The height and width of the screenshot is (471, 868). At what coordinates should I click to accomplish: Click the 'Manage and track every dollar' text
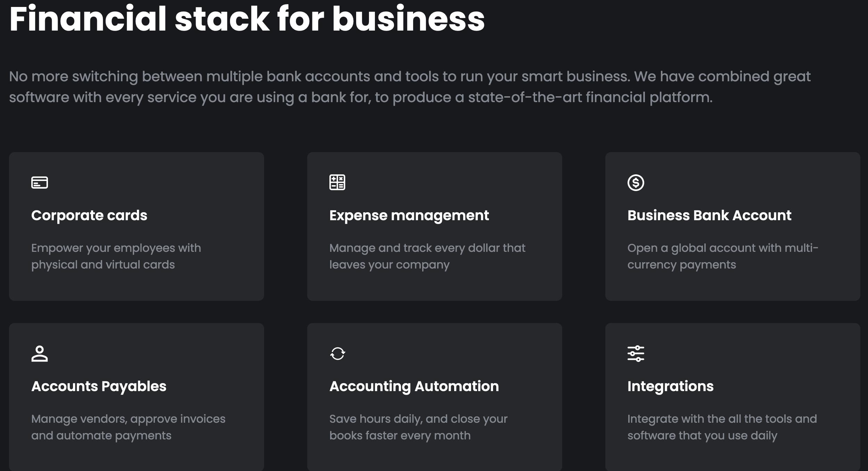tap(427, 256)
